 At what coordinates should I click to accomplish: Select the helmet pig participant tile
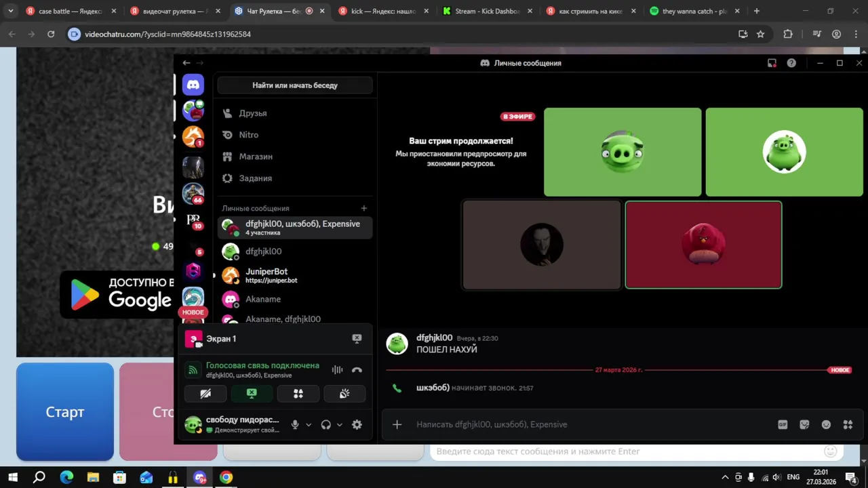623,152
